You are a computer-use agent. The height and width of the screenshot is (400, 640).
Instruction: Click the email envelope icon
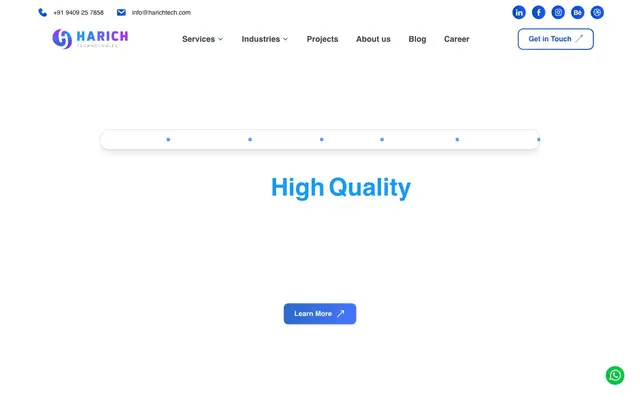click(121, 12)
